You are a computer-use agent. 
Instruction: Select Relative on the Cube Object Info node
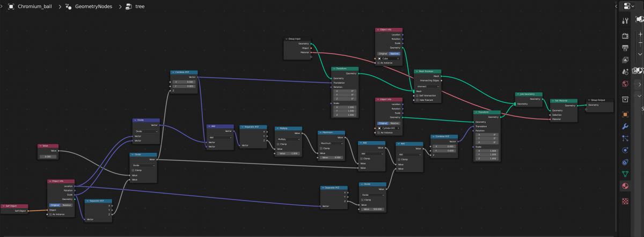tap(394, 54)
